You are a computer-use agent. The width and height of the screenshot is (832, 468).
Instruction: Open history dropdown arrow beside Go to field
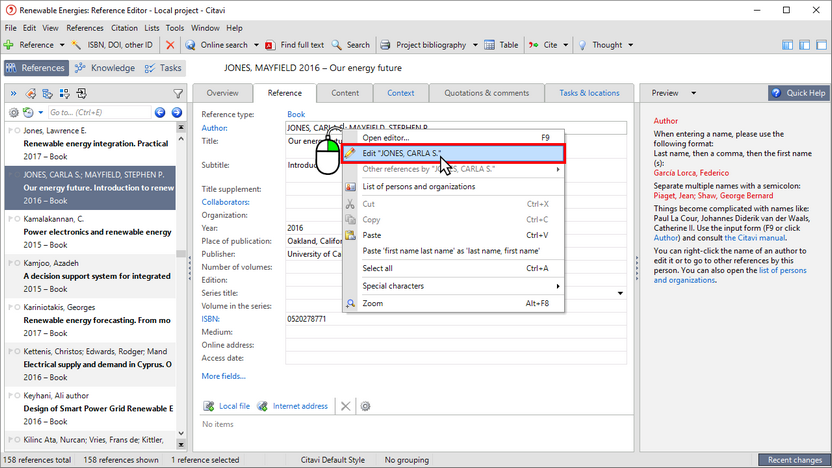pos(40,112)
